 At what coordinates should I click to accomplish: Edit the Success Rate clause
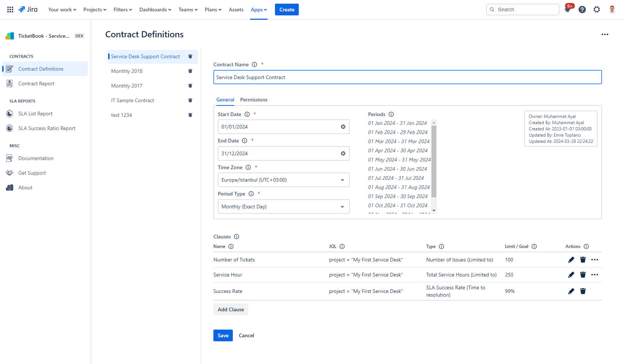tap(571, 291)
